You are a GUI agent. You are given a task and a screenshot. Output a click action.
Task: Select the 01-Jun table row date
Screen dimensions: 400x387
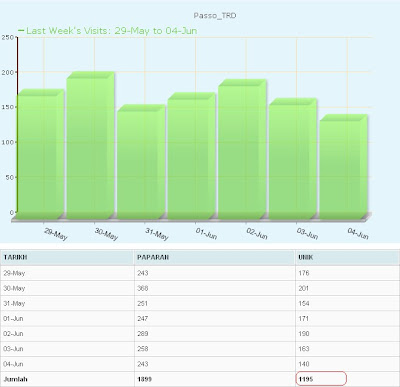(13, 319)
